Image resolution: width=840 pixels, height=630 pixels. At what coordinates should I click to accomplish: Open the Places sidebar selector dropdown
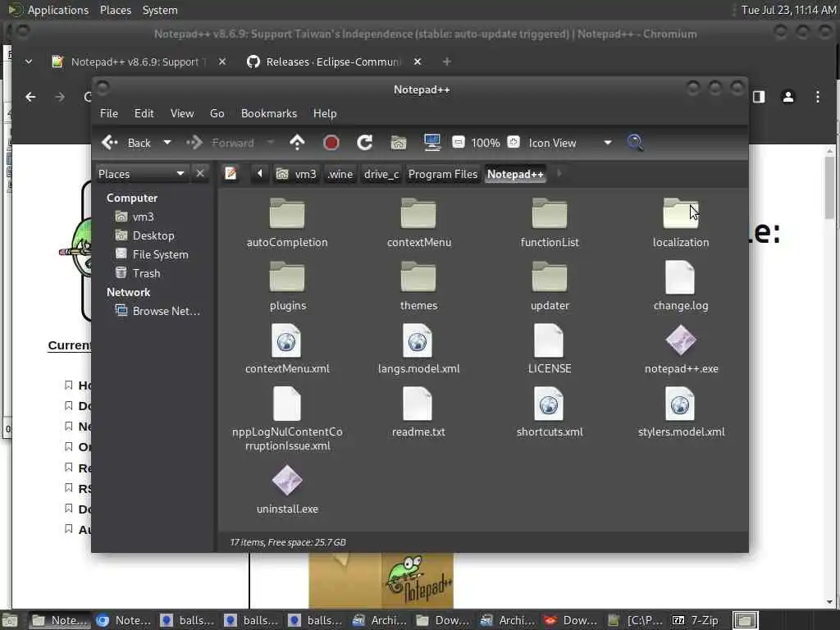click(x=141, y=174)
